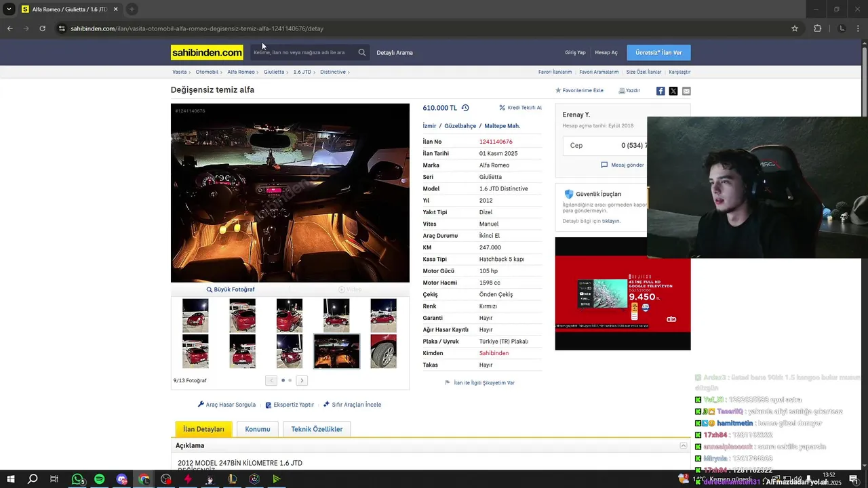Open Alfa Romeo breadcrumb
Viewport: 868px width, 488px height.
coord(241,72)
